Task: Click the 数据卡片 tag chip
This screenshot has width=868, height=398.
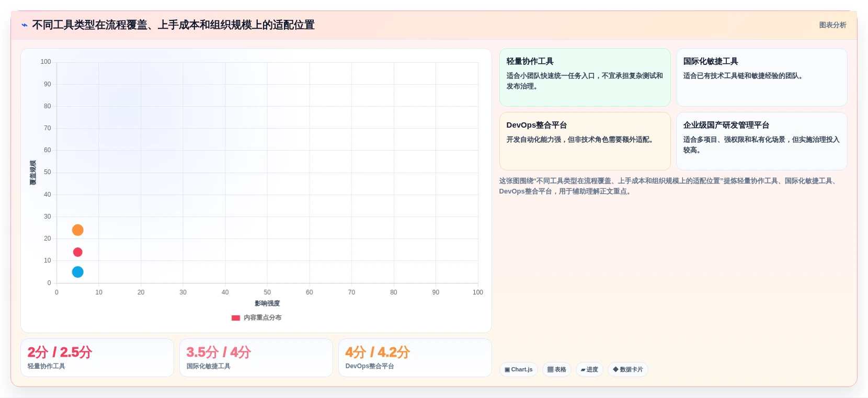Action: (x=627, y=369)
